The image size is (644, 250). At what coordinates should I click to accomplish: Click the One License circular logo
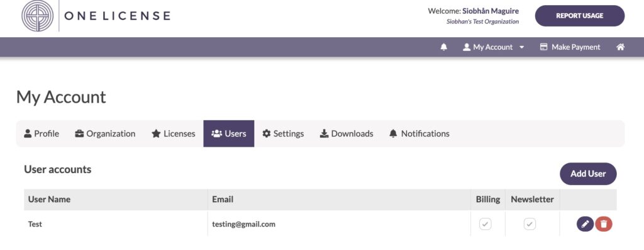coord(37,16)
